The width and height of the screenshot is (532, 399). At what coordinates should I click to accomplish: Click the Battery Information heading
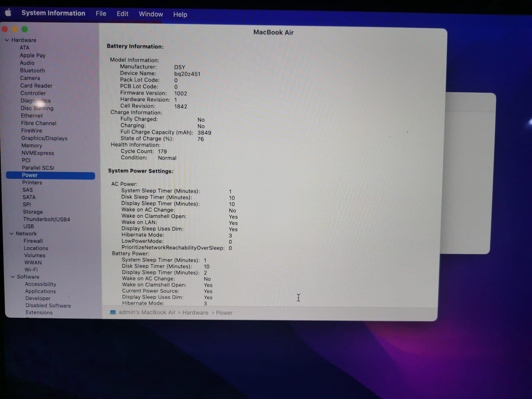[135, 46]
